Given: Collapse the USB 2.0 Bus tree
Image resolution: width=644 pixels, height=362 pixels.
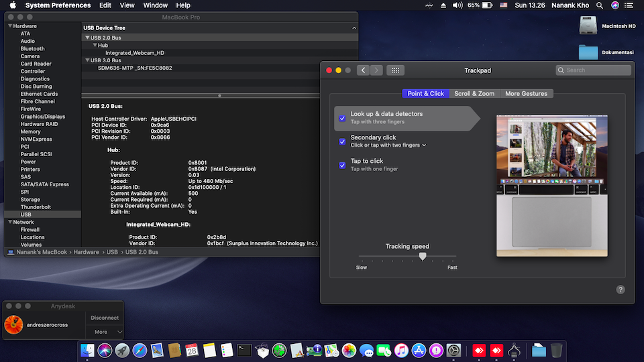Looking at the screenshot, I should tap(87, 38).
